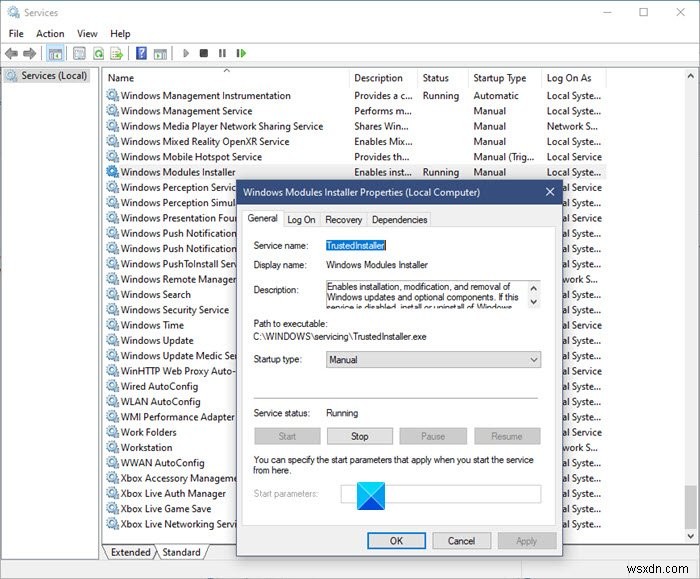
Task: Click gear icon of Windows Update
Action: click(x=112, y=340)
